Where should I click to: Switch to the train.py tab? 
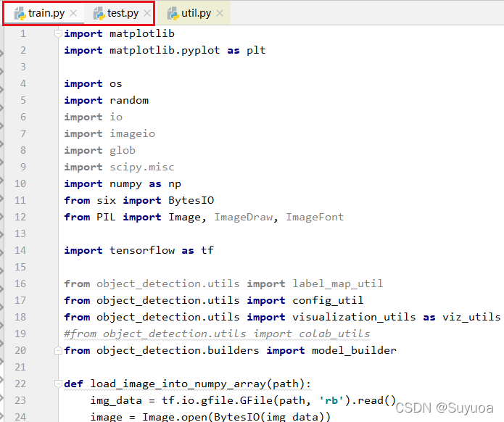44,13
